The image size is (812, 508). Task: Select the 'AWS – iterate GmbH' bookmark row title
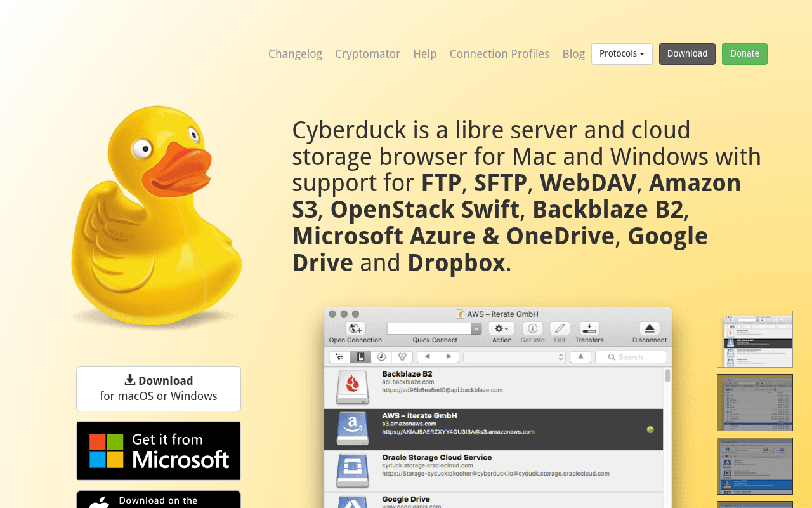(x=419, y=416)
